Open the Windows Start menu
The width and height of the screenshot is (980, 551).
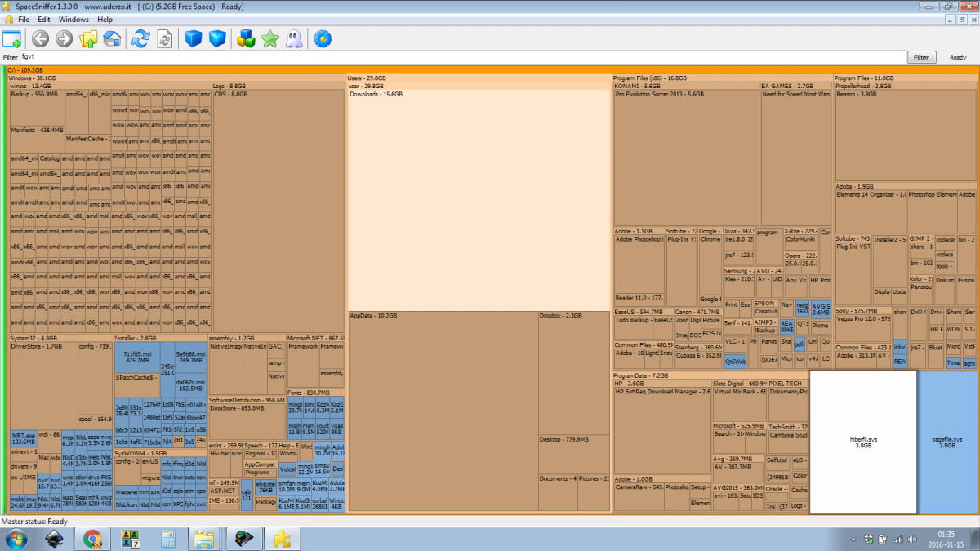[16, 539]
